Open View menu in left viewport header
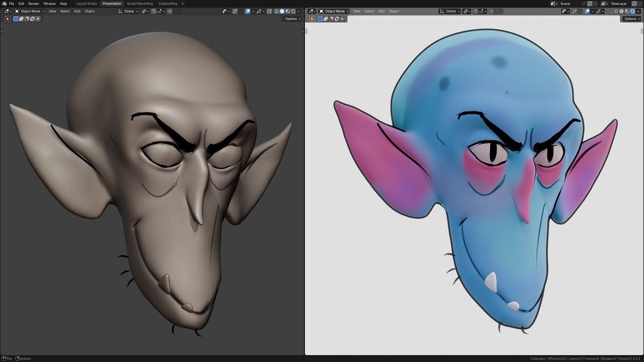 pos(52,11)
